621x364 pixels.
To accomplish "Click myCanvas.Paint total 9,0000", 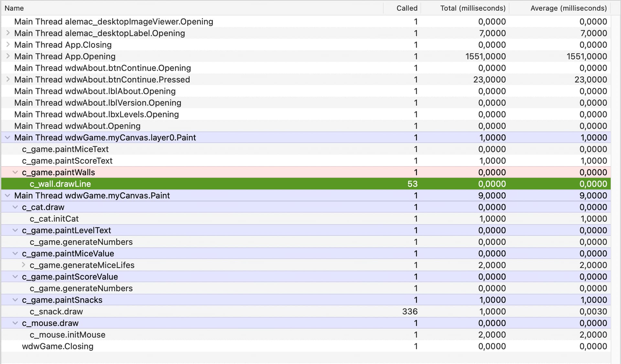I will [492, 196].
